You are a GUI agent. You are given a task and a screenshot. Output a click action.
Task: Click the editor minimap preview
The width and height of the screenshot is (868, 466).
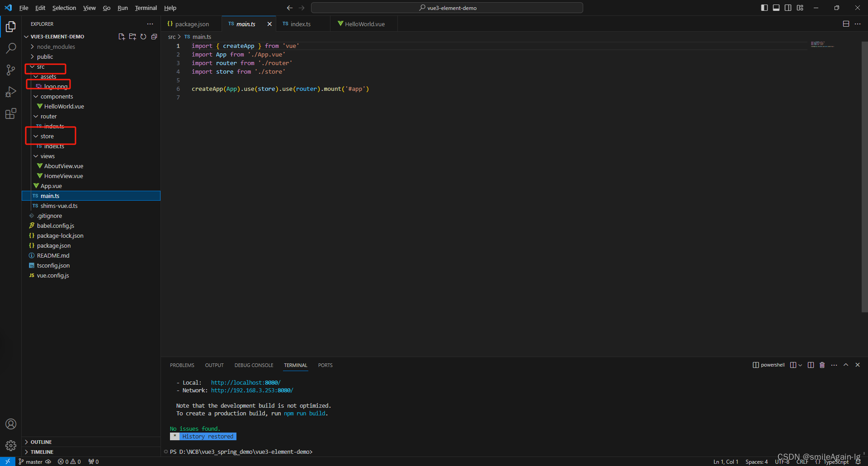pyautogui.click(x=822, y=44)
